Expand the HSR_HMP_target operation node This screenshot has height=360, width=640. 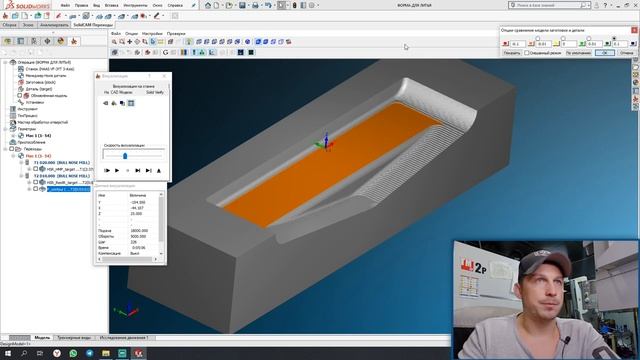29,169
